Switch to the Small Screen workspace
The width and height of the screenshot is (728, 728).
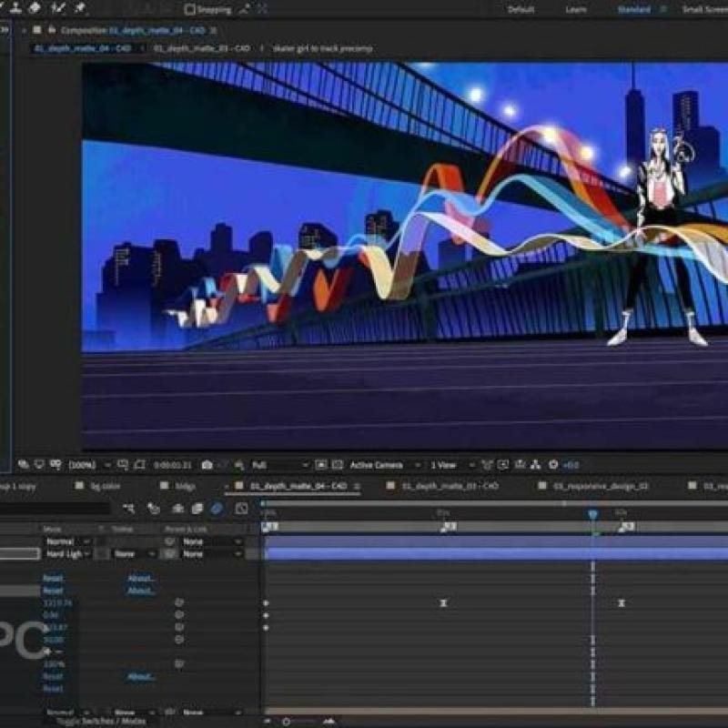(704, 10)
